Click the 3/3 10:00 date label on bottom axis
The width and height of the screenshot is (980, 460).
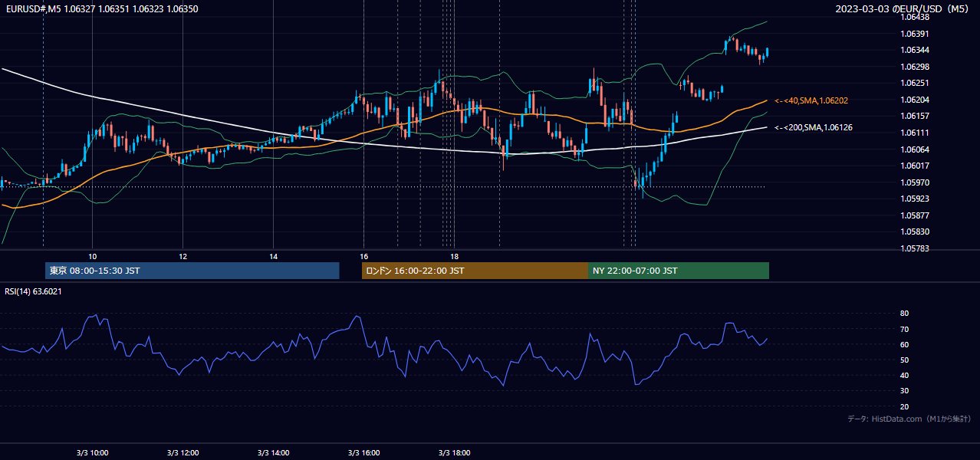point(92,453)
